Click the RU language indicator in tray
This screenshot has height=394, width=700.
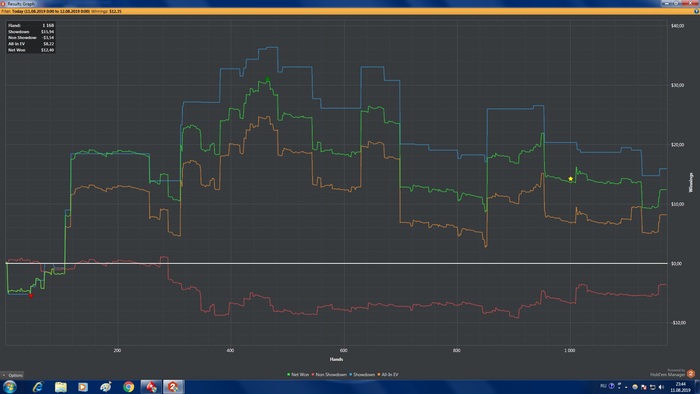coord(603,386)
